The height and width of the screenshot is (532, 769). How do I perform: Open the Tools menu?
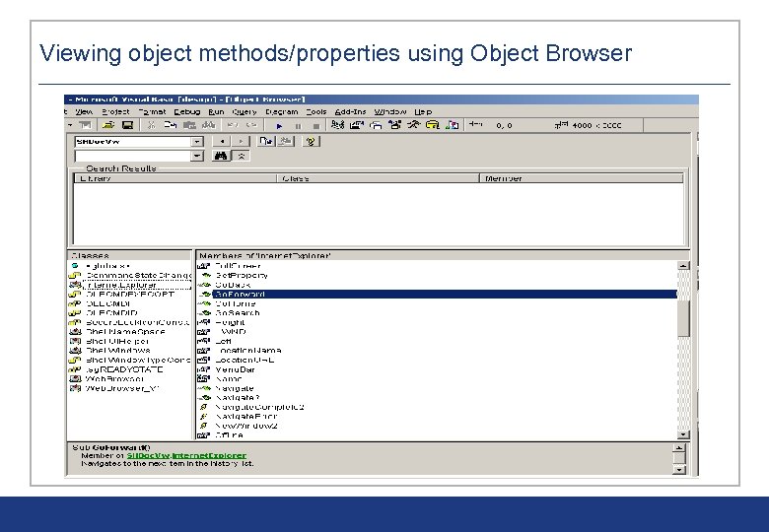pos(316,111)
